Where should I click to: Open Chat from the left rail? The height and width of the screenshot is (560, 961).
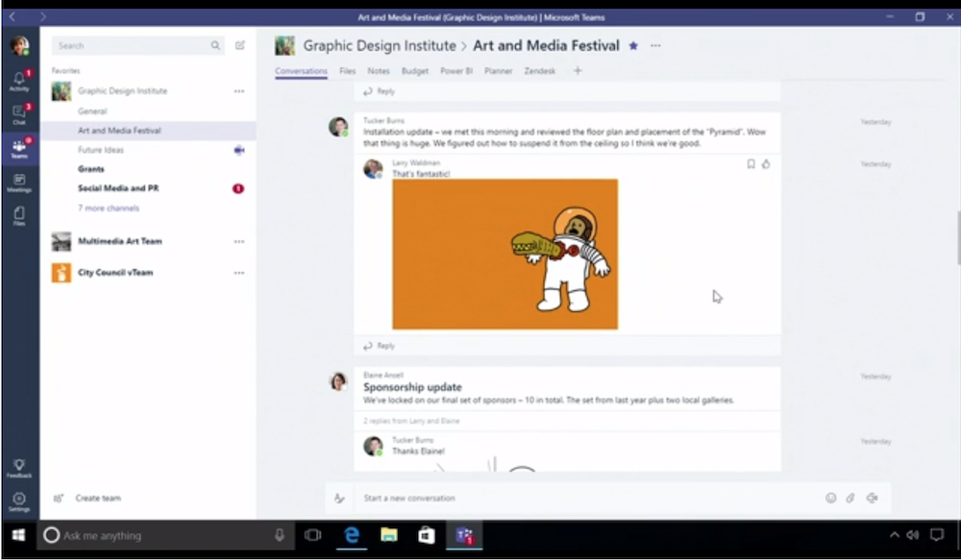coord(19,114)
